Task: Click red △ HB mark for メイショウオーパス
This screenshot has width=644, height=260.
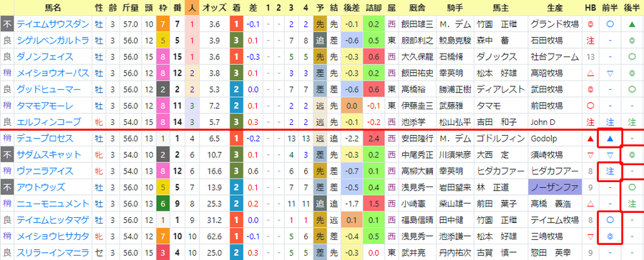Action: tap(590, 74)
